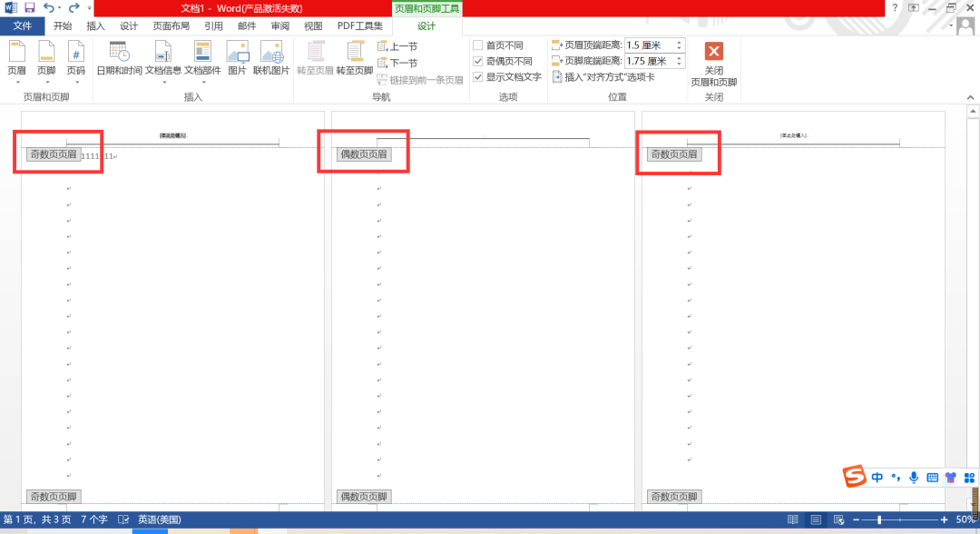Switch to the 审阅 Review tab
Image resolution: width=980 pixels, height=534 pixels.
pos(280,26)
